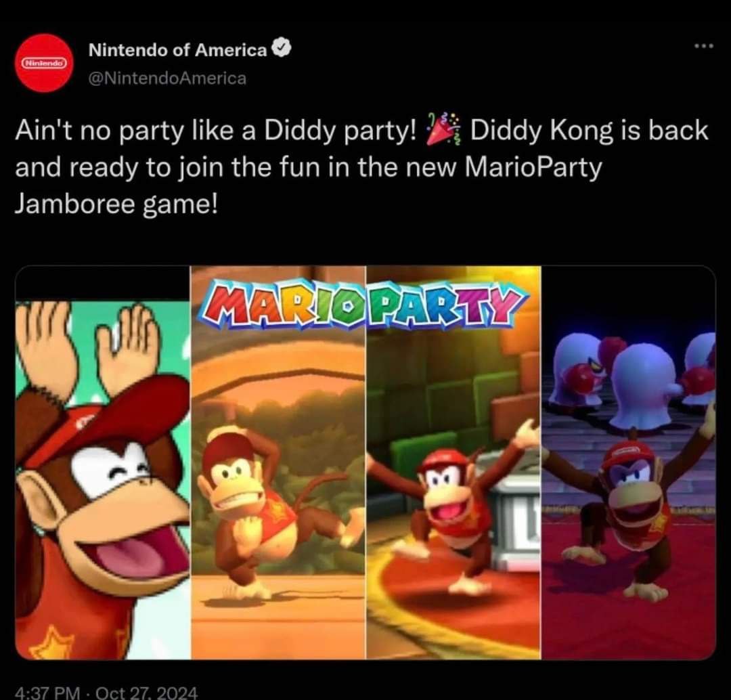Select the 'Jamboree game!' text line
The image size is (731, 700).
click(x=116, y=204)
